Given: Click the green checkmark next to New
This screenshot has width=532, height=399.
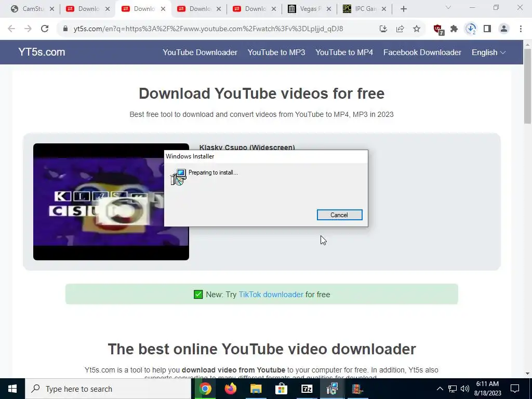Looking at the screenshot, I should click(198, 294).
